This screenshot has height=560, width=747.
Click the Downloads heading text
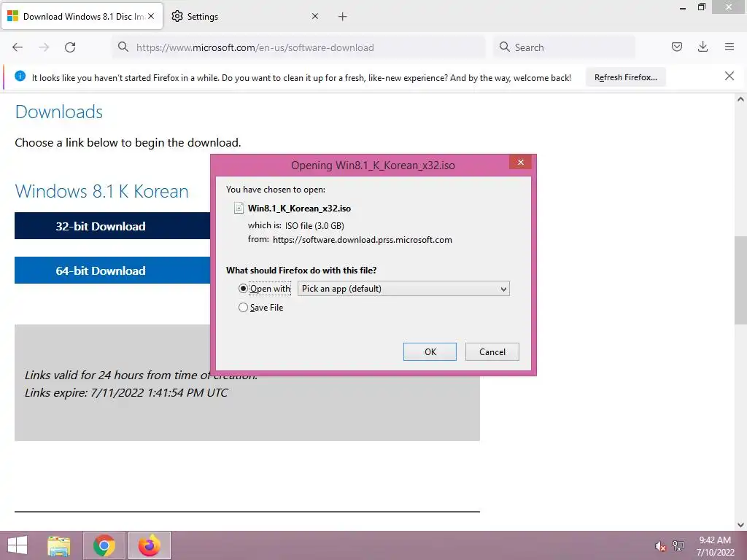(x=58, y=112)
